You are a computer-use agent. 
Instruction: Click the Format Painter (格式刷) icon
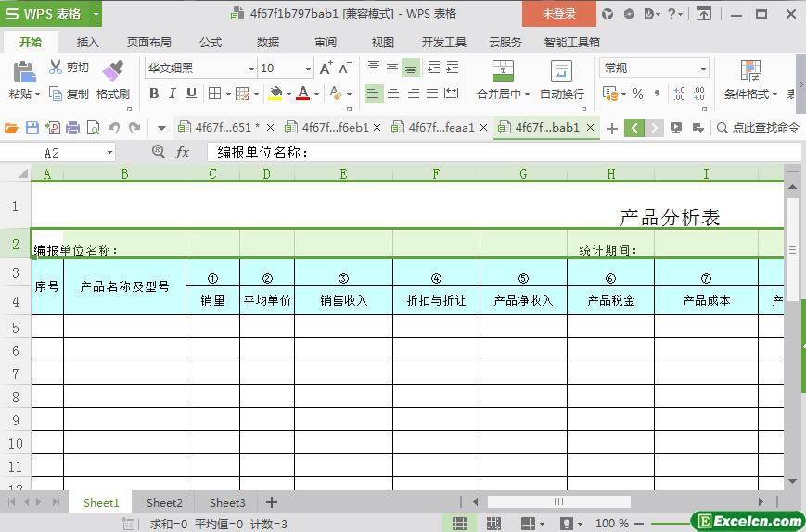click(112, 71)
